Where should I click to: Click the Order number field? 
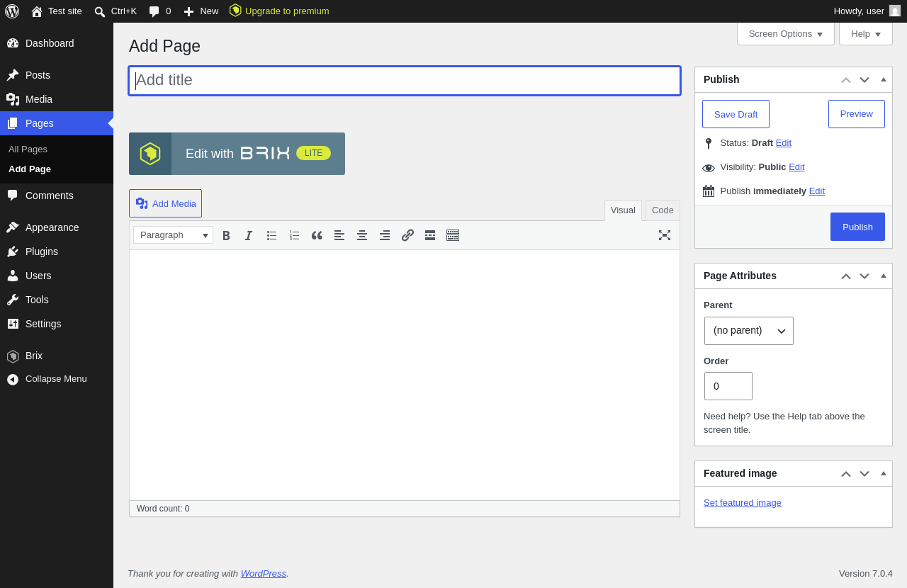click(728, 386)
